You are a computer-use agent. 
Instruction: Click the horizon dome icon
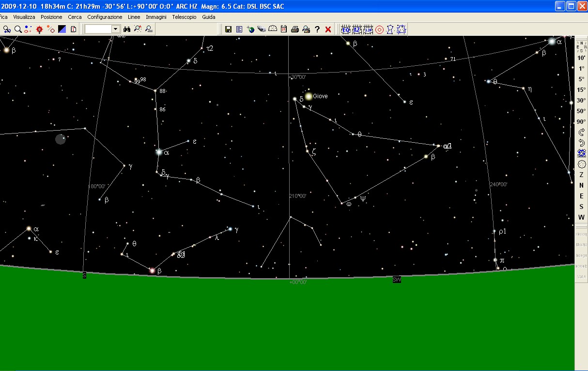273,30
